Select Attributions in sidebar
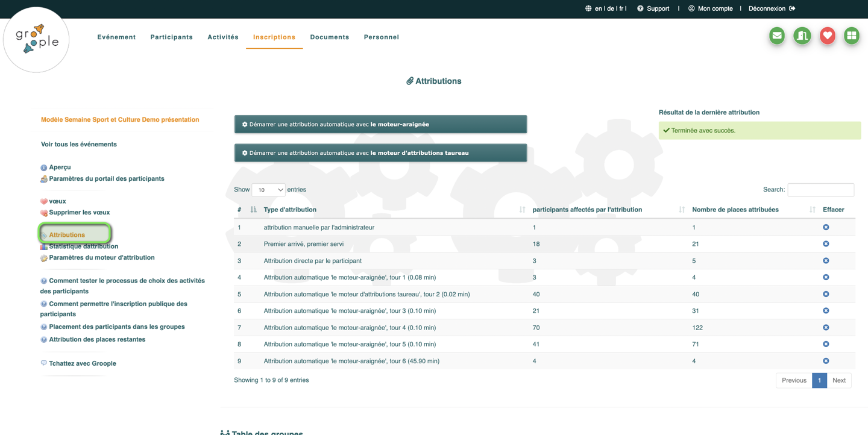 (67, 235)
